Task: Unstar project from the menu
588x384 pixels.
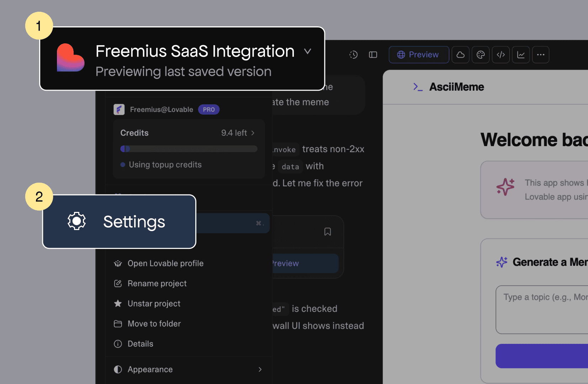Action: [154, 304]
